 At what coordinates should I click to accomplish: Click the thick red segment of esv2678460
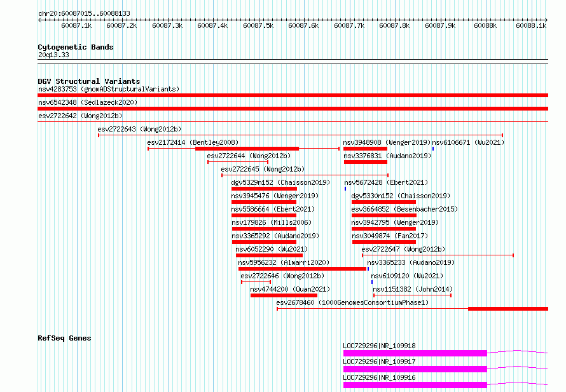click(508, 309)
